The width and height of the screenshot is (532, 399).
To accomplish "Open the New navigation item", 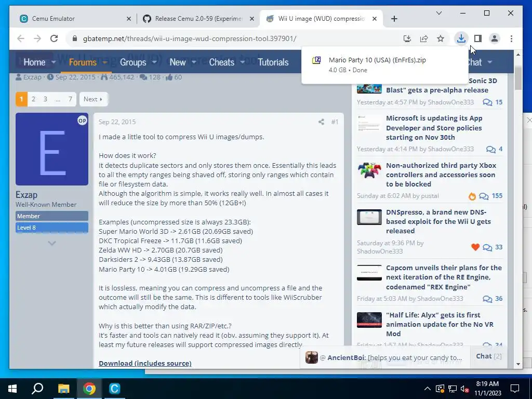I will (178, 62).
